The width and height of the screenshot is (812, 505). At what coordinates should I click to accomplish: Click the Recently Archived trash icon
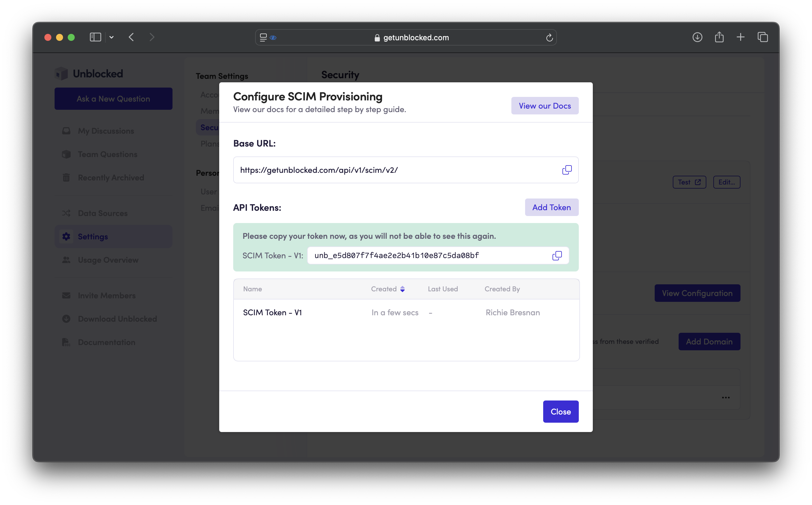click(66, 178)
